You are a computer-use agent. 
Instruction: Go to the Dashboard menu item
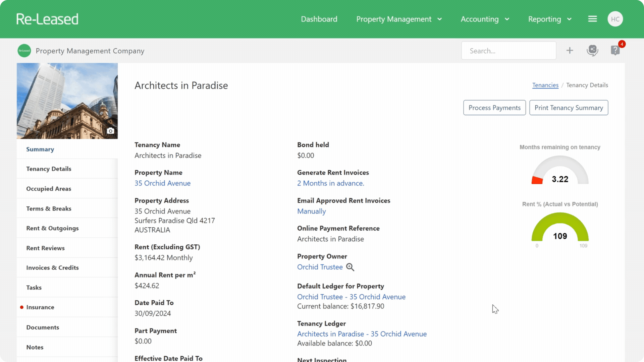(319, 19)
